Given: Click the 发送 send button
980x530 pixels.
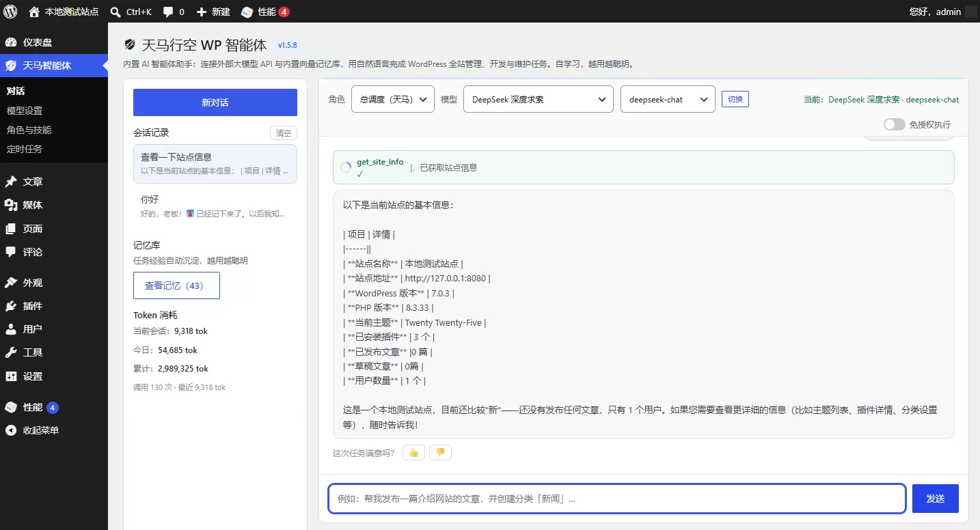Looking at the screenshot, I should tap(936, 499).
